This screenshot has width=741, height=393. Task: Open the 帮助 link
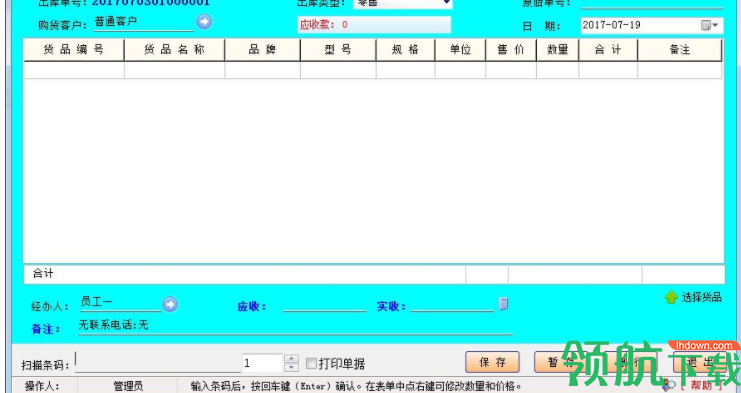pyautogui.click(x=702, y=385)
